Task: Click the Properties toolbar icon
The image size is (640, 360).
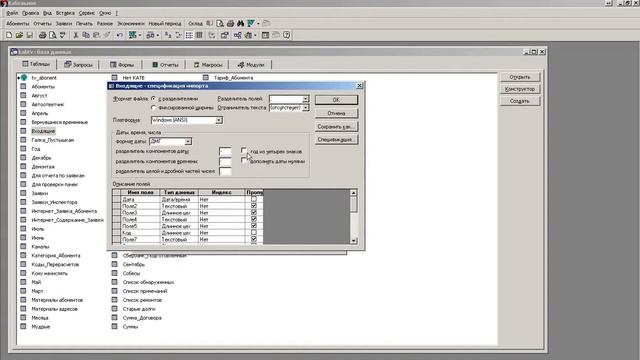Action: (x=224, y=36)
